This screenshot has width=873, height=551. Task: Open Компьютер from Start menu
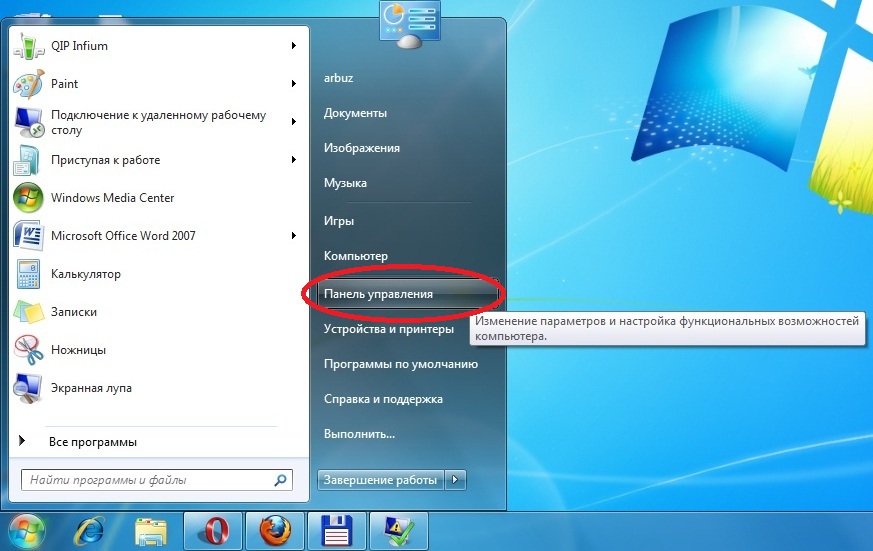(x=356, y=256)
